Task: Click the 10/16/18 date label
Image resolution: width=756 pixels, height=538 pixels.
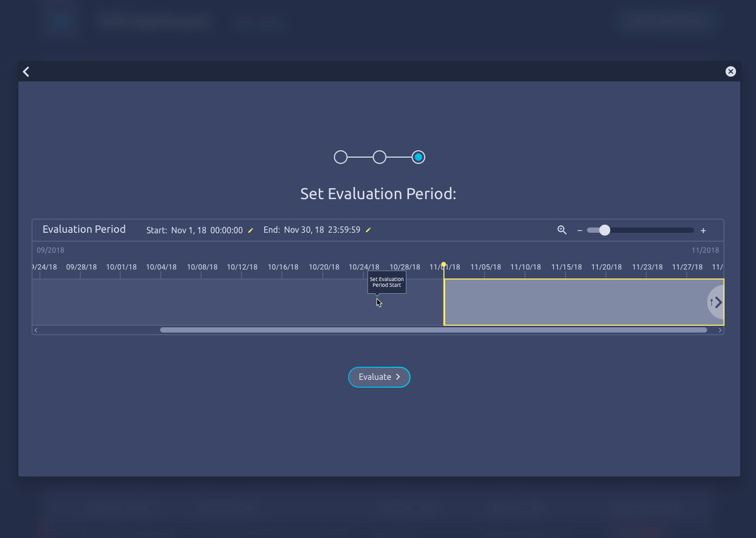Action: pyautogui.click(x=283, y=267)
